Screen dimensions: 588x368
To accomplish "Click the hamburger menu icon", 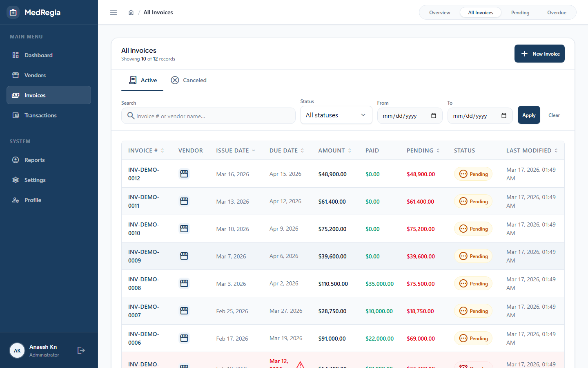I will (x=114, y=12).
